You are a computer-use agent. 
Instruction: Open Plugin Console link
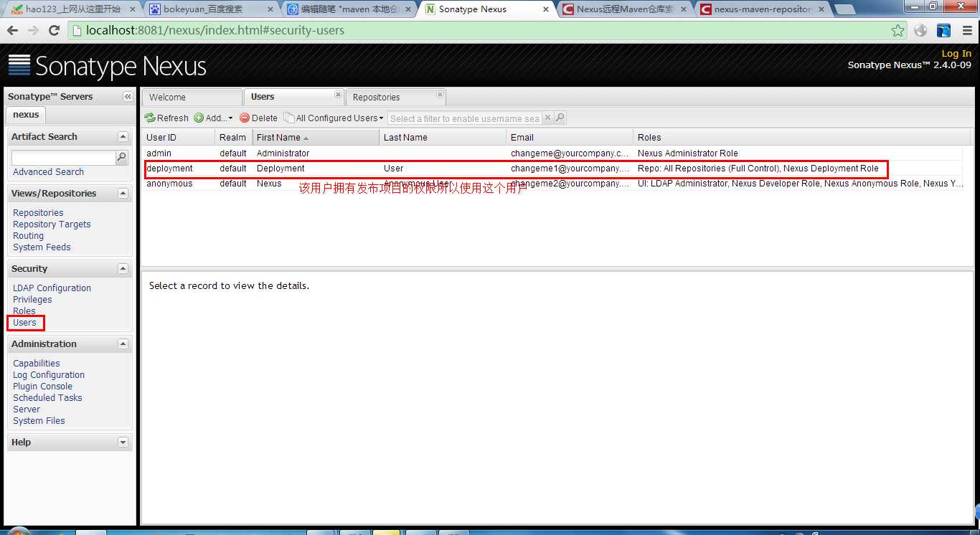pos(42,386)
